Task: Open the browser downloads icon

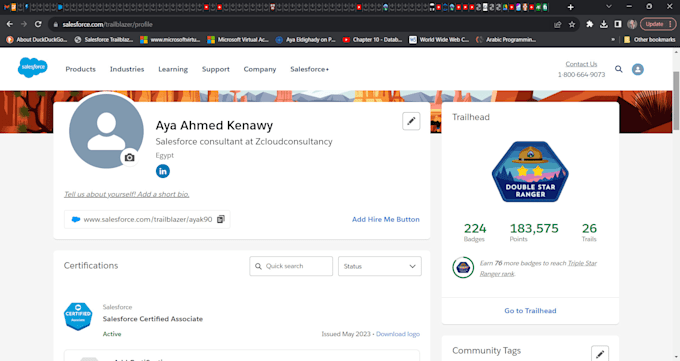Action: [604, 24]
